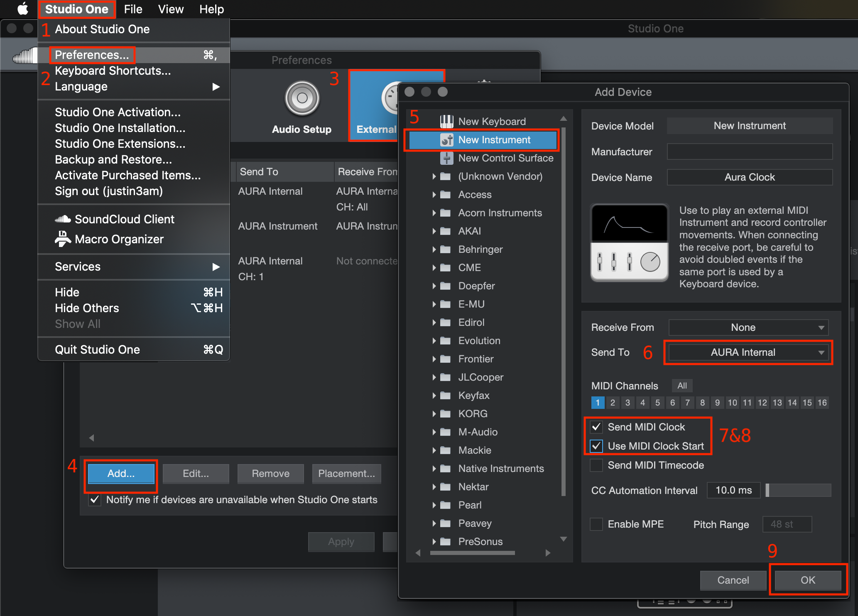
Task: Choose Quit Studio One
Action: coord(134,350)
